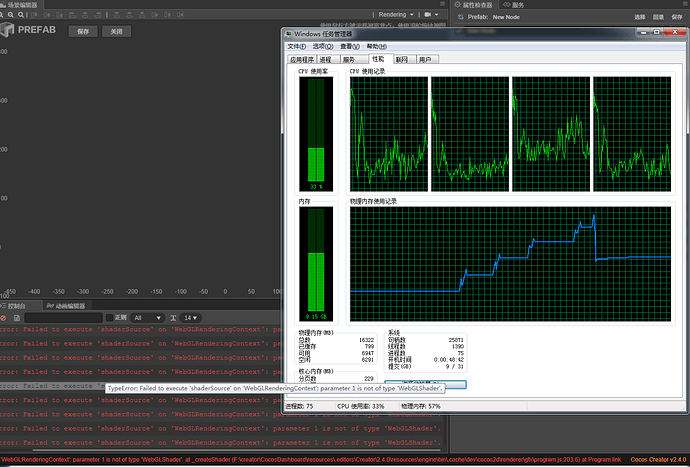
Task: Click the Windows 任务管理器 title text
Action: (x=323, y=34)
